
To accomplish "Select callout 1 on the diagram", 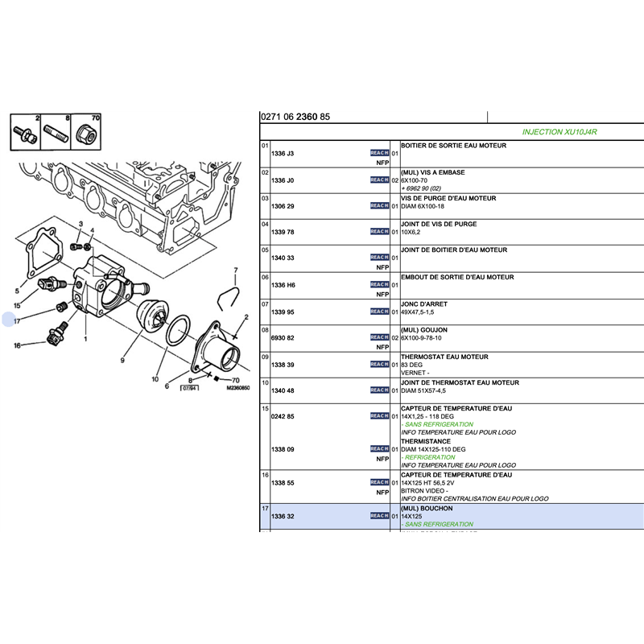I will click(x=85, y=339).
